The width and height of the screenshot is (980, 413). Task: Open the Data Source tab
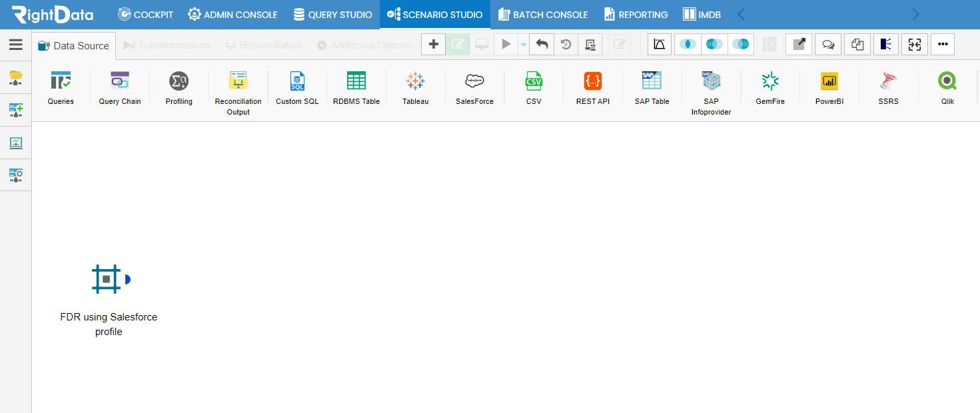74,45
